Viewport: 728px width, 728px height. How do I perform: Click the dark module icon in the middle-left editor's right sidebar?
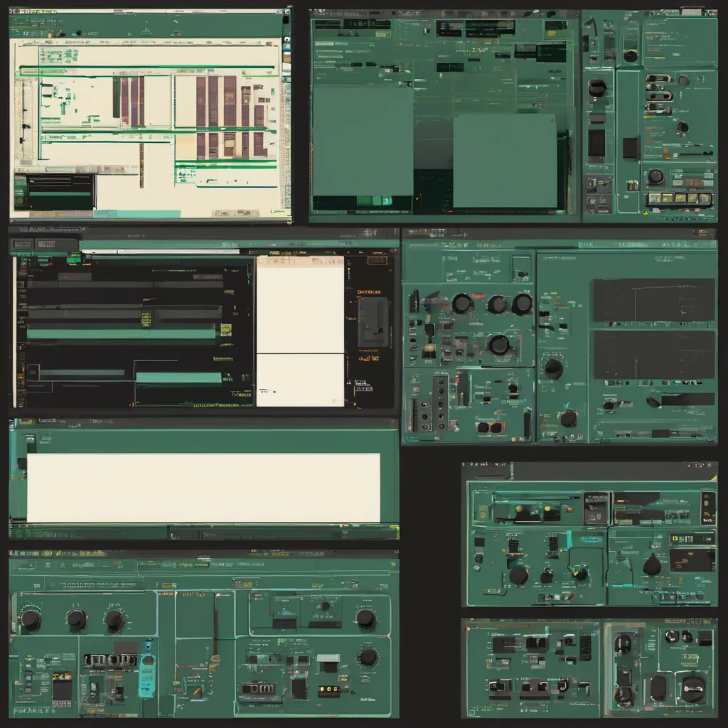coord(373,321)
